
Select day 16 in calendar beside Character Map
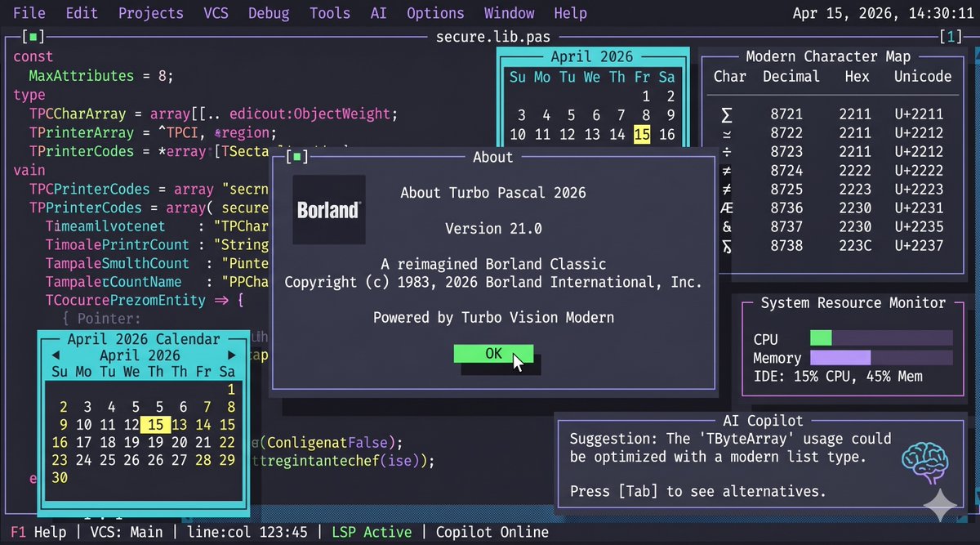pos(667,134)
